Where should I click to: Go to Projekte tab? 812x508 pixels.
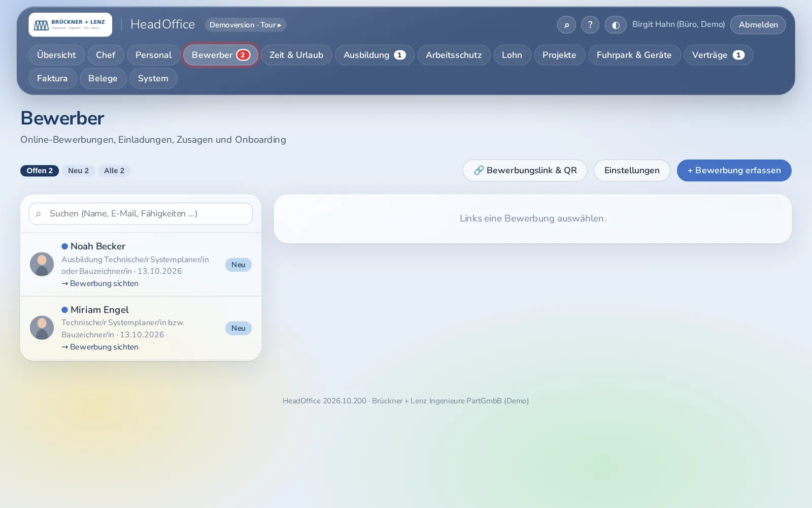click(x=559, y=55)
